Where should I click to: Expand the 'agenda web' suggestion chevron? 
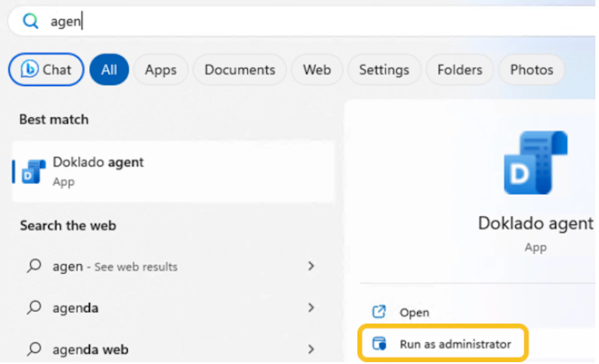311,349
